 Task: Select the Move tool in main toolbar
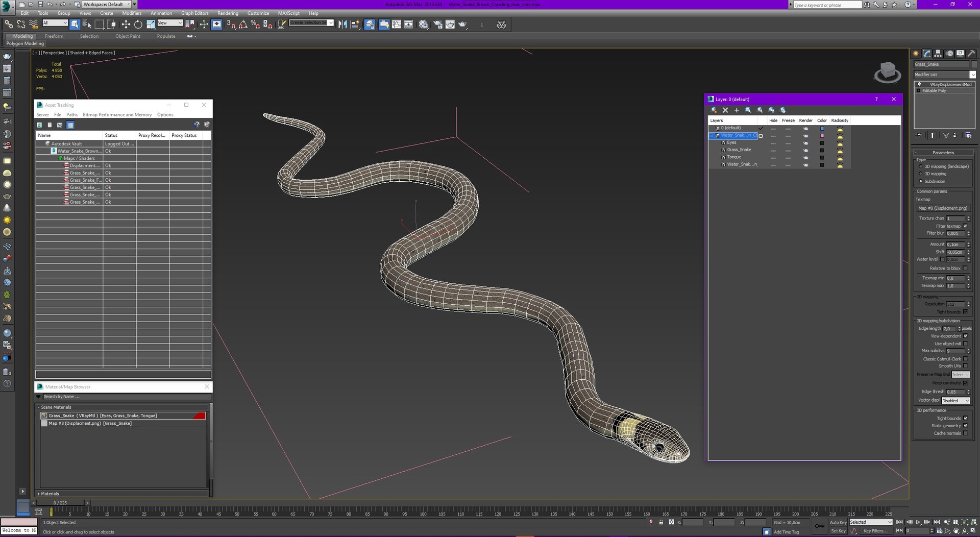(x=126, y=24)
